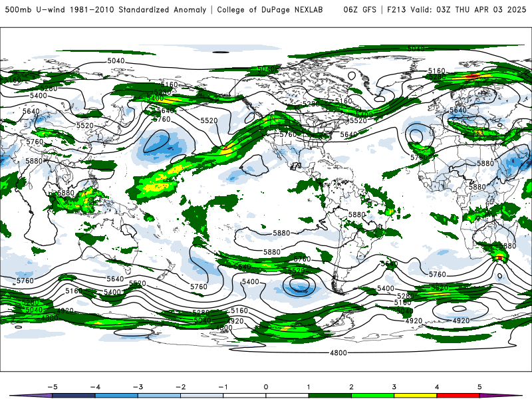
Task: Click the "500mb U-wind" title text
Action: tap(35, 10)
